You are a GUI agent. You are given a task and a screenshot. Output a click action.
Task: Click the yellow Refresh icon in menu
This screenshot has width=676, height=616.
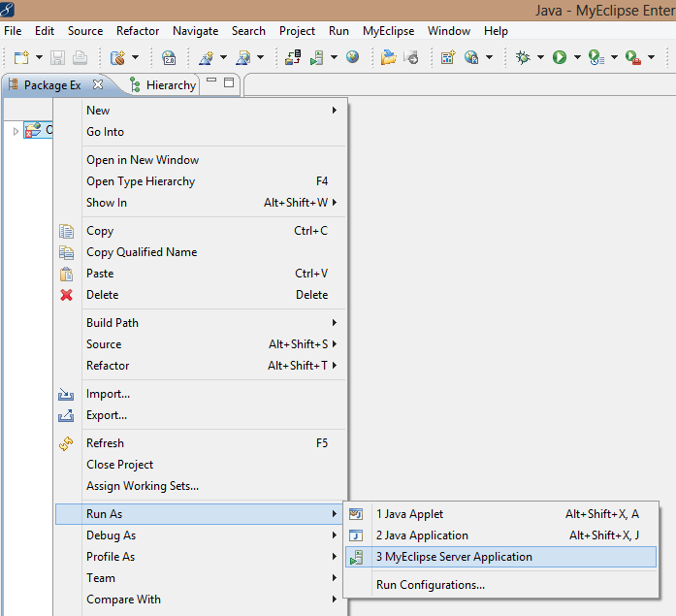tap(66, 443)
